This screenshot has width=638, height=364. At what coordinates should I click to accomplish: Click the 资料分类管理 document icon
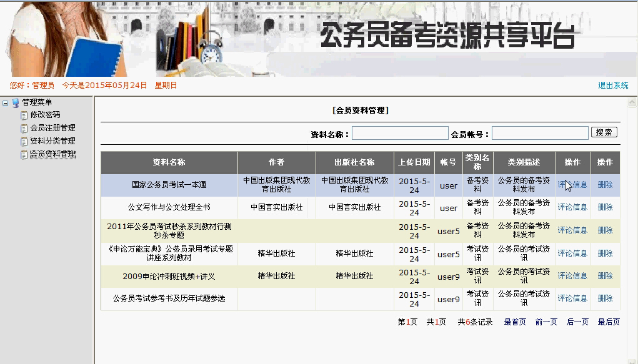point(24,142)
